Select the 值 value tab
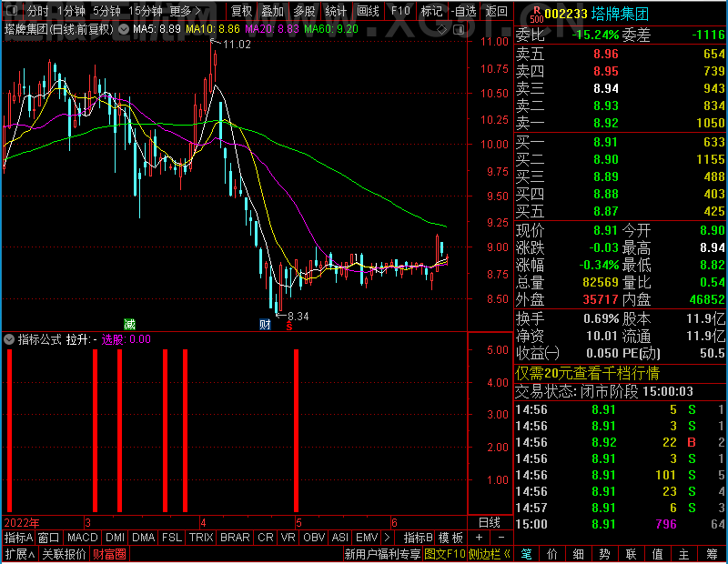 click(x=657, y=554)
